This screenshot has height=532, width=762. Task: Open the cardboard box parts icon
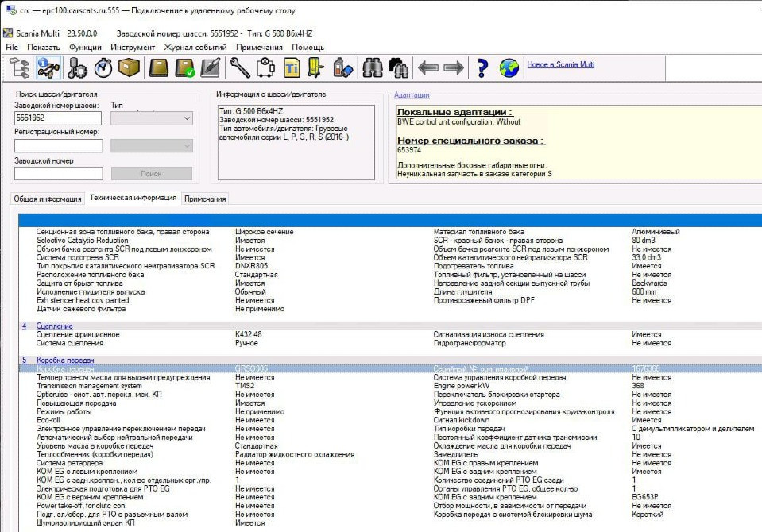tap(130, 68)
